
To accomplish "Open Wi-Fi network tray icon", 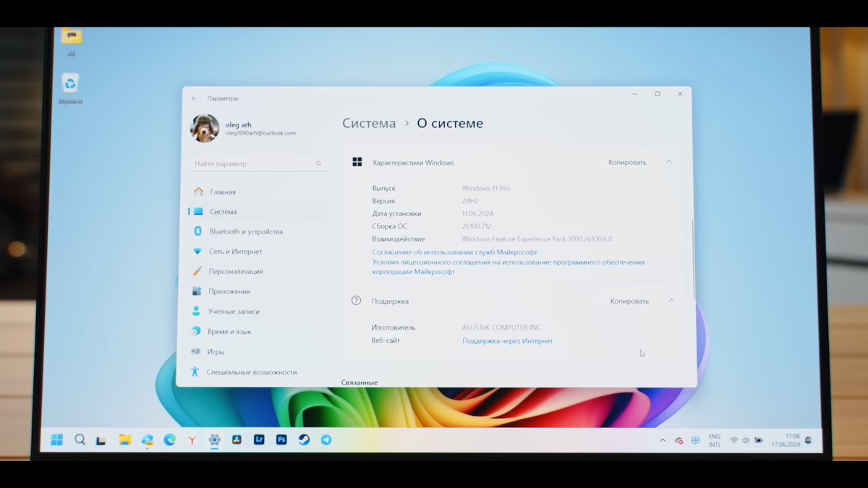I will click(733, 440).
